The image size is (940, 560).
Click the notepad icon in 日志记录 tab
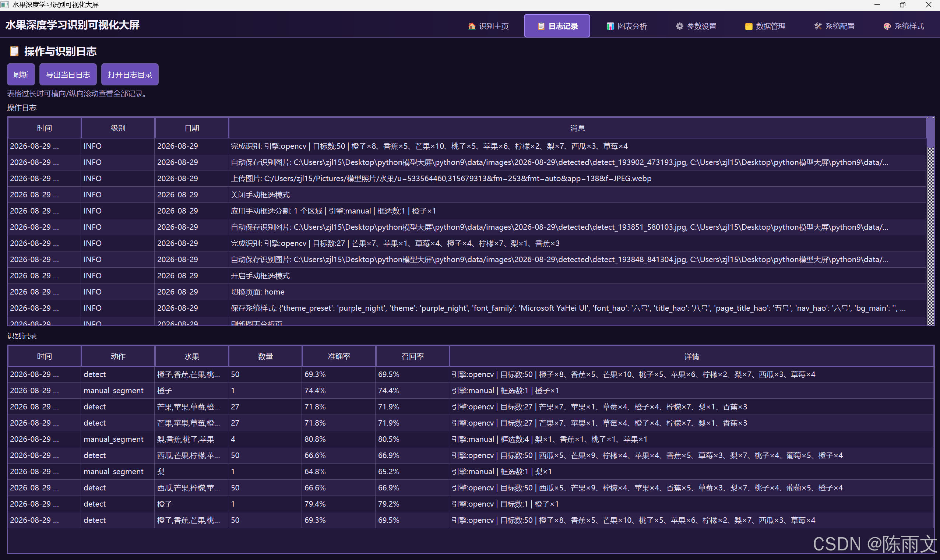541,26
